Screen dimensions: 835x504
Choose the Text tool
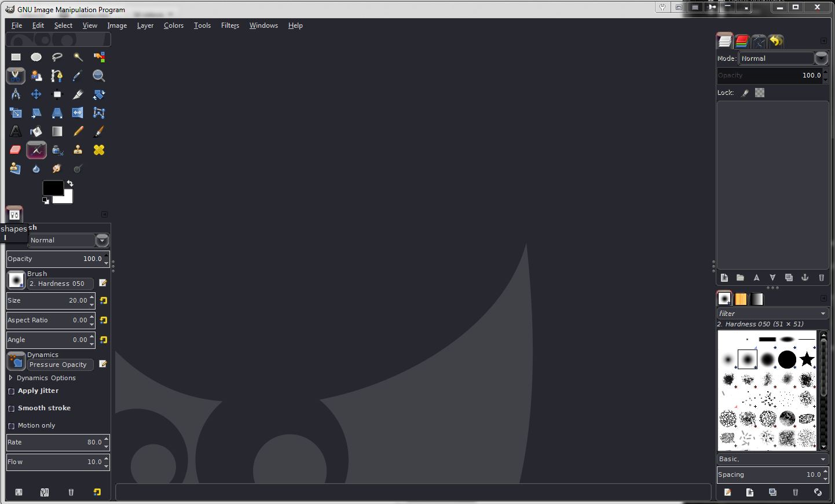(x=16, y=131)
